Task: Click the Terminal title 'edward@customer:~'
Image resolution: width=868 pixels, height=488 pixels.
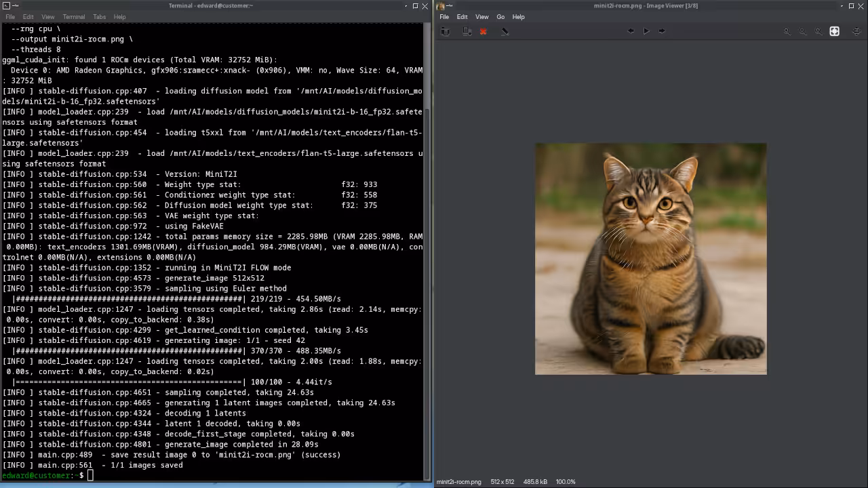Action: point(211,5)
